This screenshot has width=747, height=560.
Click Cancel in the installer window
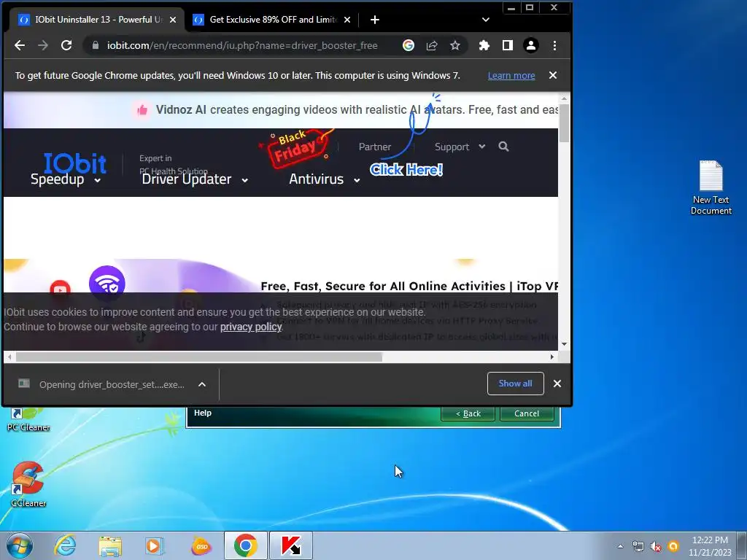pyautogui.click(x=527, y=413)
